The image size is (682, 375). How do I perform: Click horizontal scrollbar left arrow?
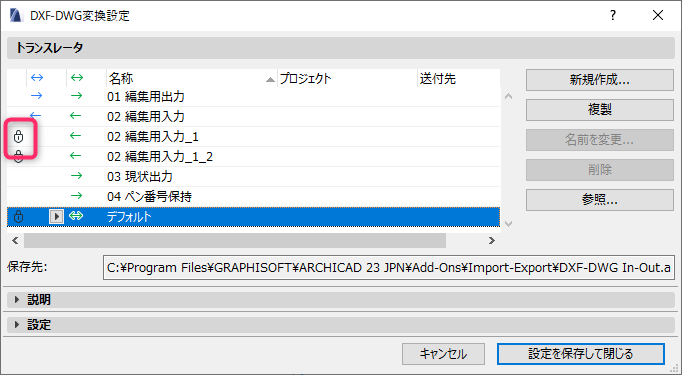(x=15, y=240)
